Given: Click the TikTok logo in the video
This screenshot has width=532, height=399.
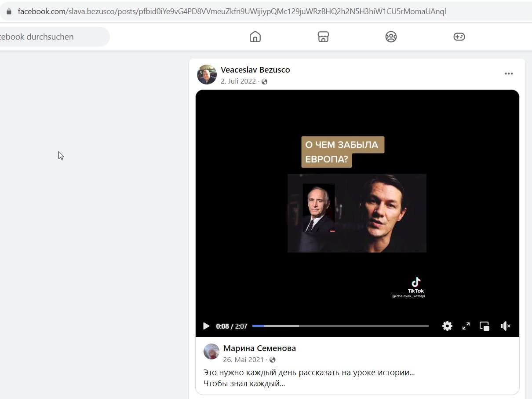Looking at the screenshot, I should [416, 282].
